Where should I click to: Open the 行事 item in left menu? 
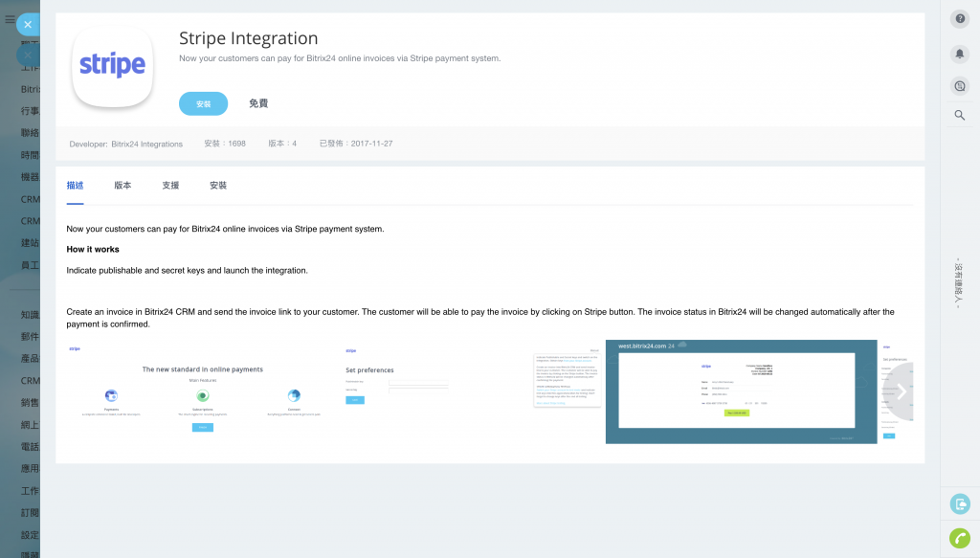coord(30,111)
